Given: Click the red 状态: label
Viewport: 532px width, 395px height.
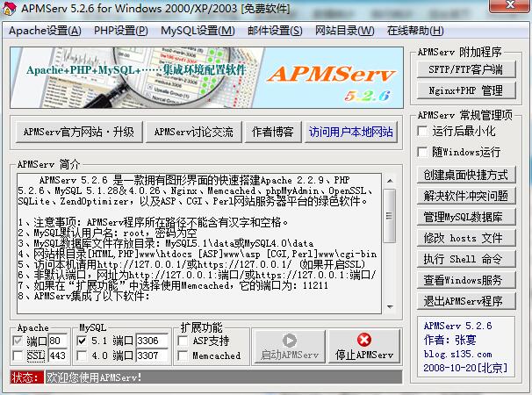Looking at the screenshot, I should (x=27, y=377).
